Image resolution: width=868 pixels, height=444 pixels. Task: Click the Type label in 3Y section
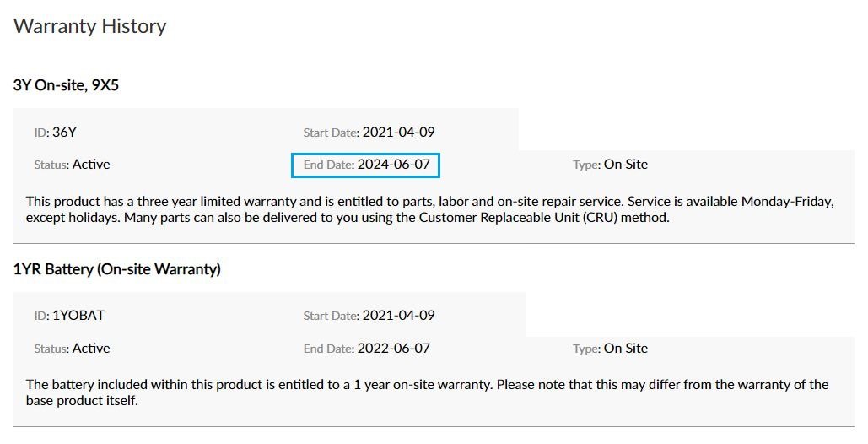pyautogui.click(x=586, y=165)
